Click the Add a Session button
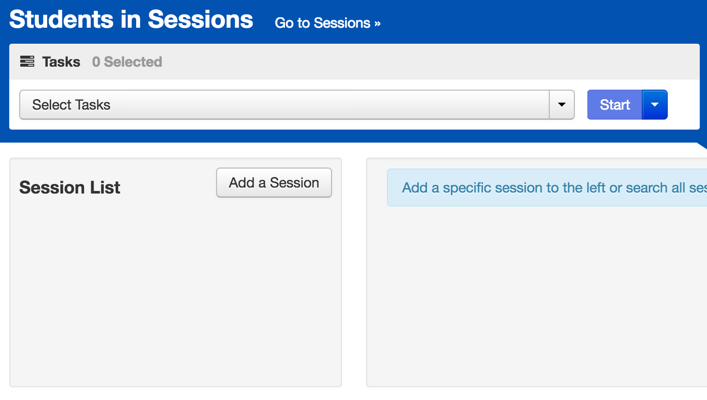This screenshot has height=400, width=707. (274, 183)
